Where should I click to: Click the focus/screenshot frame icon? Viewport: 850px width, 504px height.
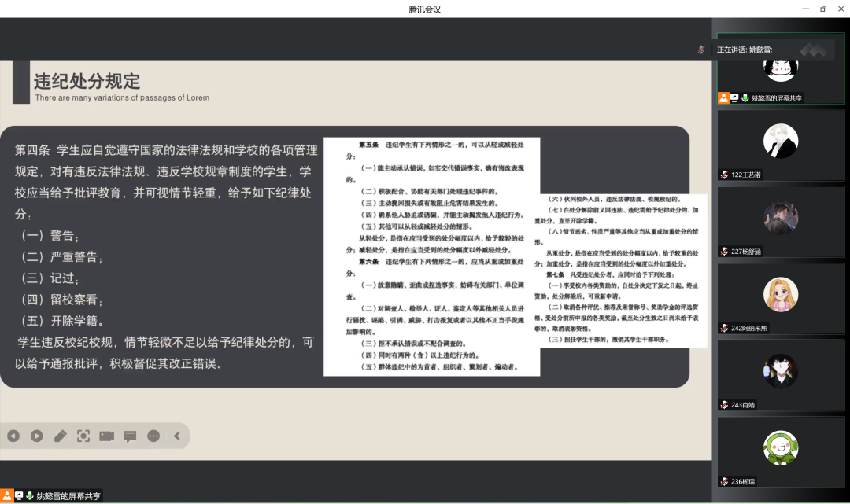[x=83, y=436]
